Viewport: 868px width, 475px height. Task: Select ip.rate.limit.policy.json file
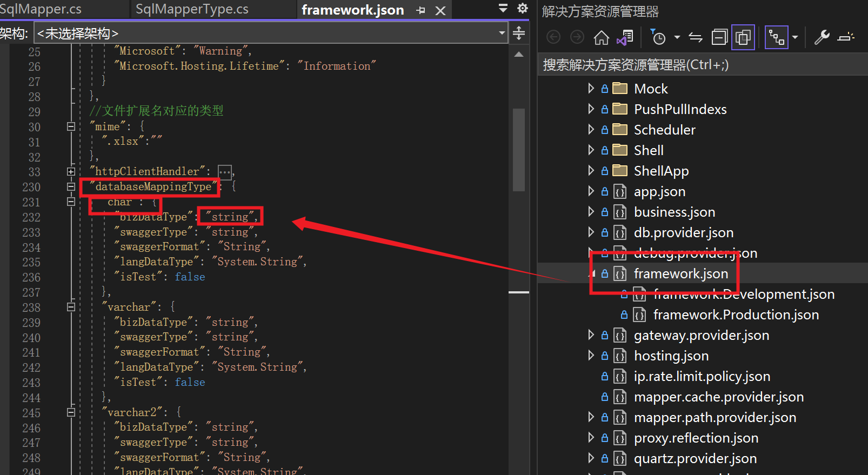(x=702, y=376)
